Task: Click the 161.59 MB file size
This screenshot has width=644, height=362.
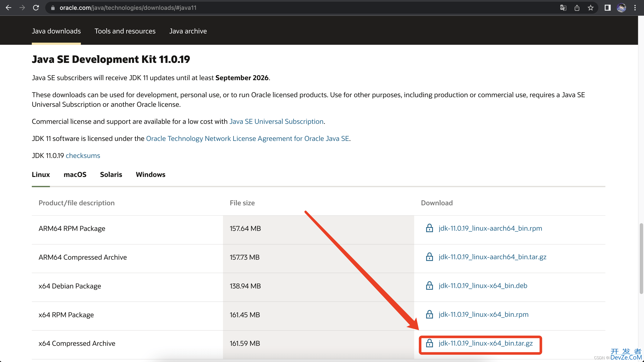Action: tap(245, 343)
